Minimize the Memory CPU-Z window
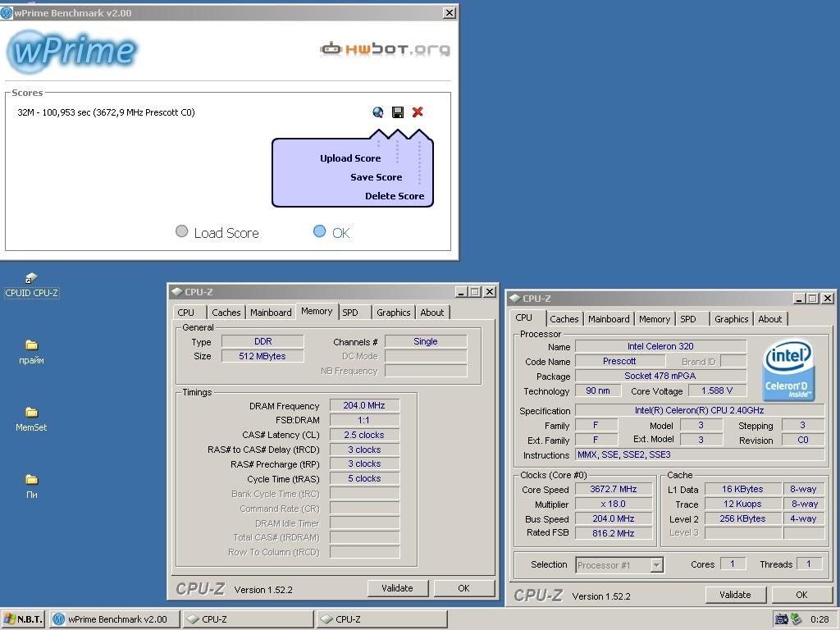The width and height of the screenshot is (840, 630). [461, 292]
